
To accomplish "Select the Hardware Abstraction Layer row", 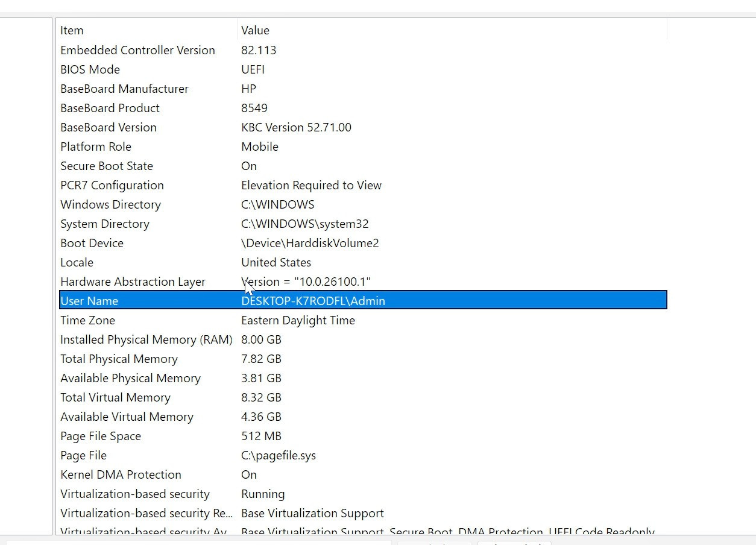I will pyautogui.click(x=363, y=282).
